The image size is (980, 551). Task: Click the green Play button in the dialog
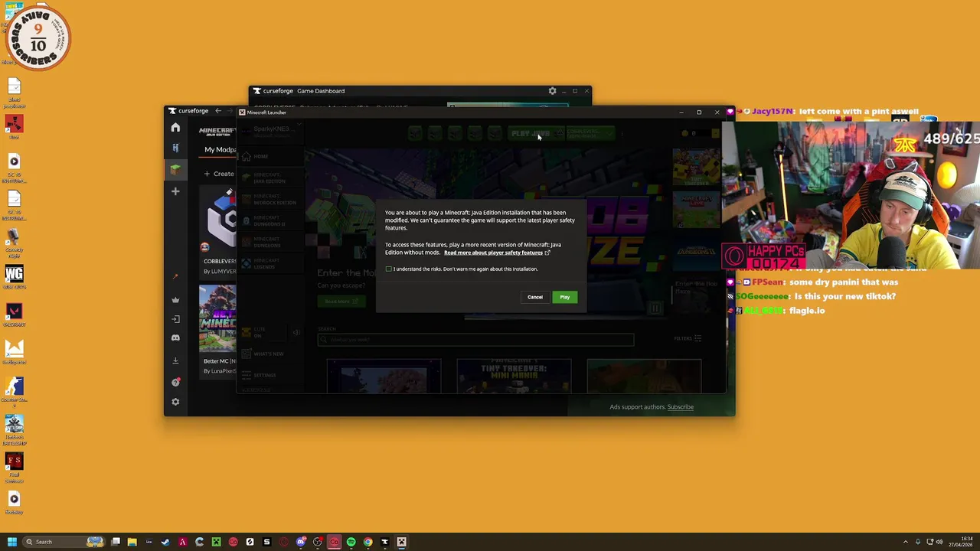coord(564,297)
